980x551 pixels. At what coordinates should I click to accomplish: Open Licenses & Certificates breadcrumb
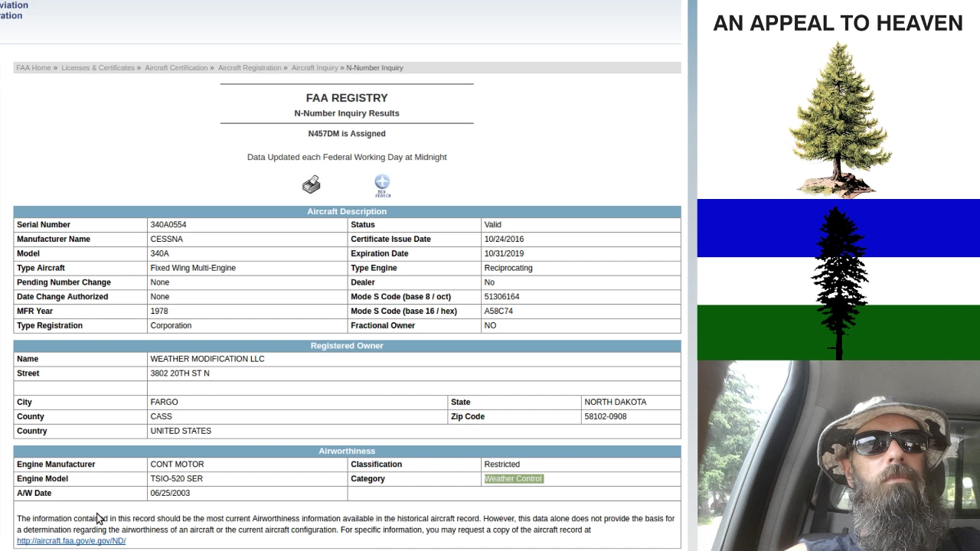coord(98,68)
